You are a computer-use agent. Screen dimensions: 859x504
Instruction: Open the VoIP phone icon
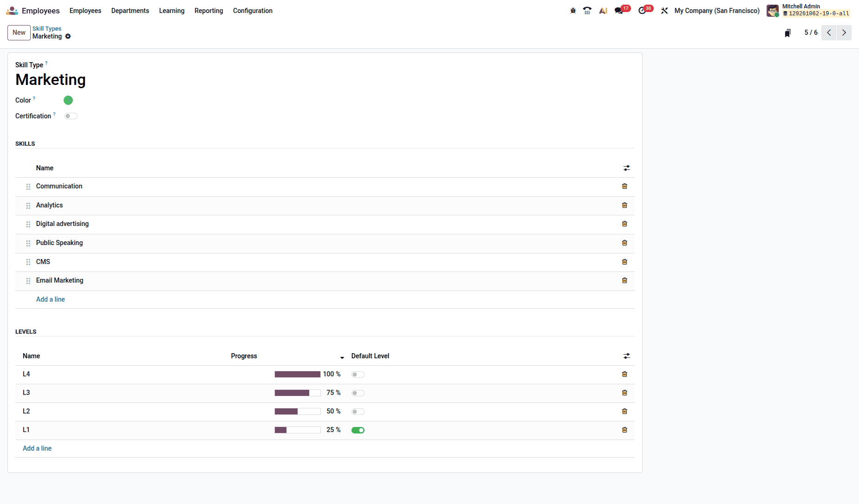click(x=587, y=11)
